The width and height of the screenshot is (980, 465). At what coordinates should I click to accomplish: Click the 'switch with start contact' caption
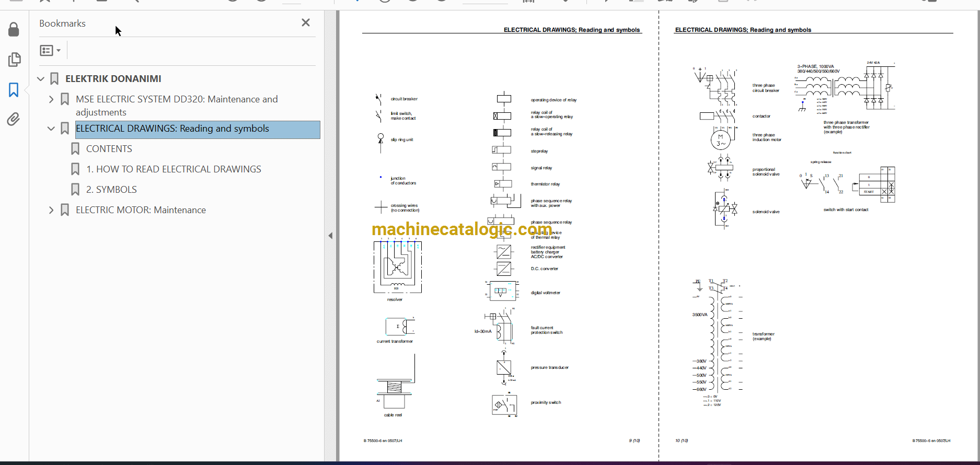846,210
